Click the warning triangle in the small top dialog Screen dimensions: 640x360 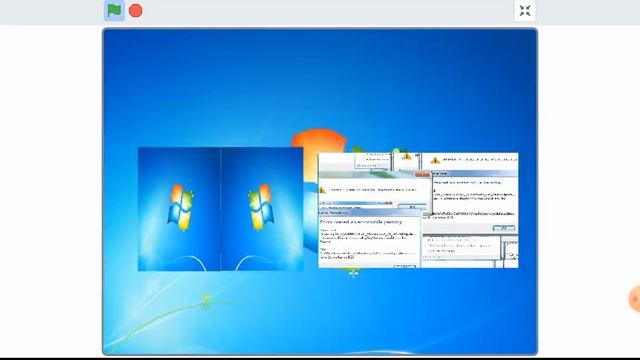pyautogui.click(x=406, y=157)
